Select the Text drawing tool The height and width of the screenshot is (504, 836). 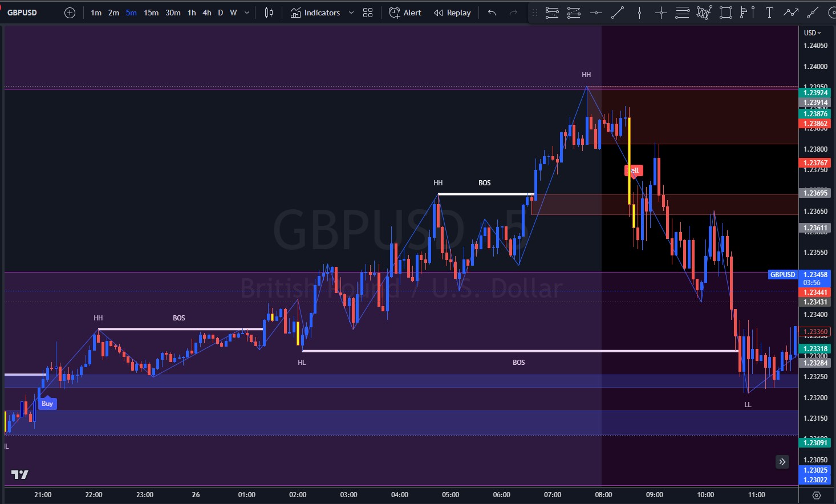(769, 13)
